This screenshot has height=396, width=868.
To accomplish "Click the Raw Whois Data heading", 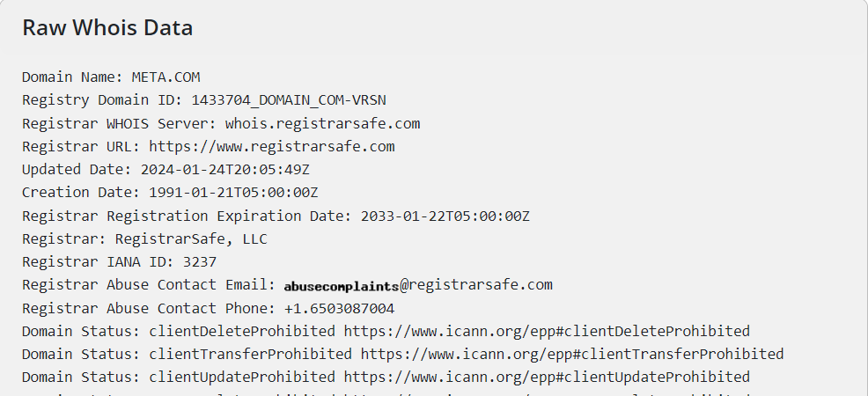I will click(107, 28).
